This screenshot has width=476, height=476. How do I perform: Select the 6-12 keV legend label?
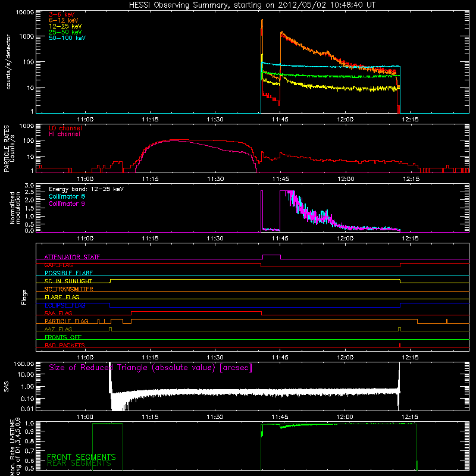pos(64,20)
